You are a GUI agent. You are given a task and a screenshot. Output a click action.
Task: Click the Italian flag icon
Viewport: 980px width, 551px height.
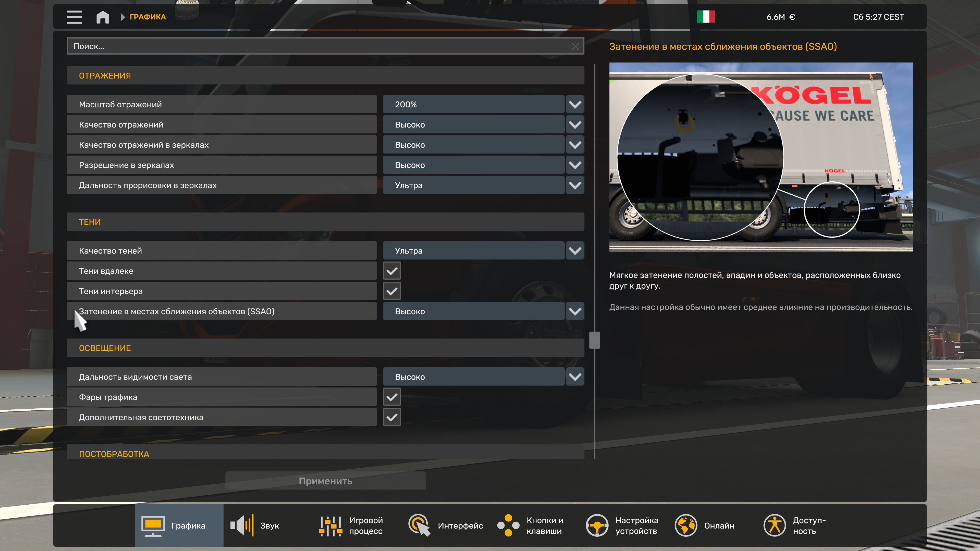pos(706,17)
